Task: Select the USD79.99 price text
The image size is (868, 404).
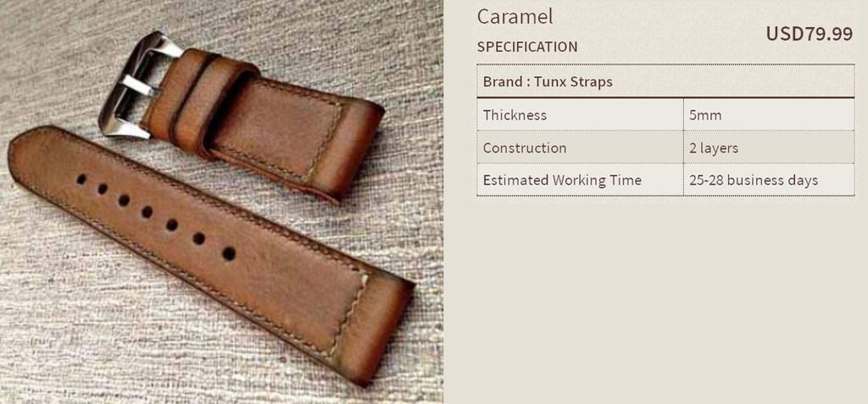Action: [810, 34]
